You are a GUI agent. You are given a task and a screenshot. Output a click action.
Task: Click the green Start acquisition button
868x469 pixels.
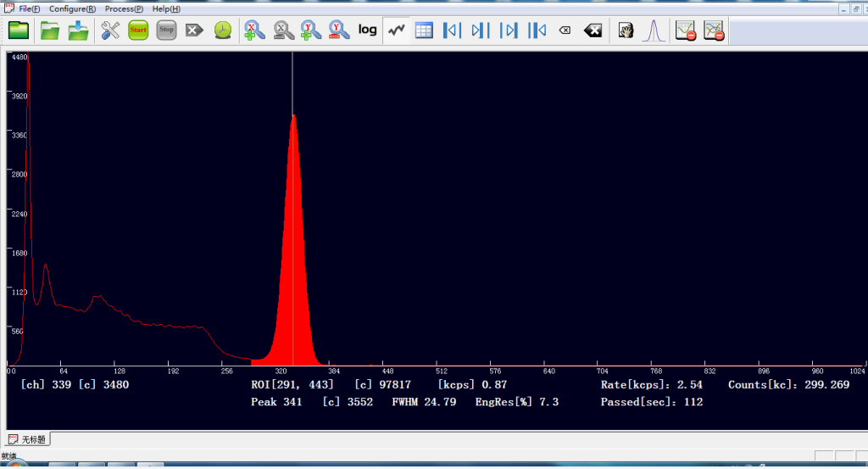click(x=138, y=30)
